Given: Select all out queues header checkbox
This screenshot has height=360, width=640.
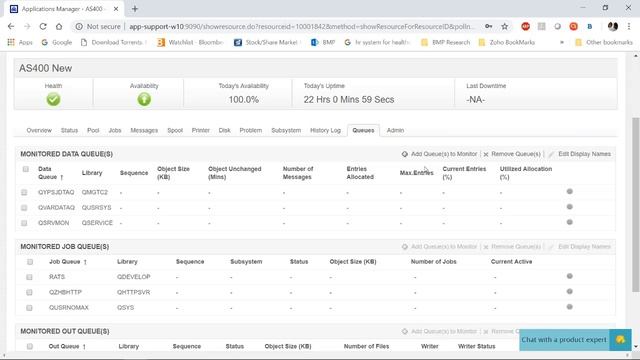Looking at the screenshot, I should point(30,347).
